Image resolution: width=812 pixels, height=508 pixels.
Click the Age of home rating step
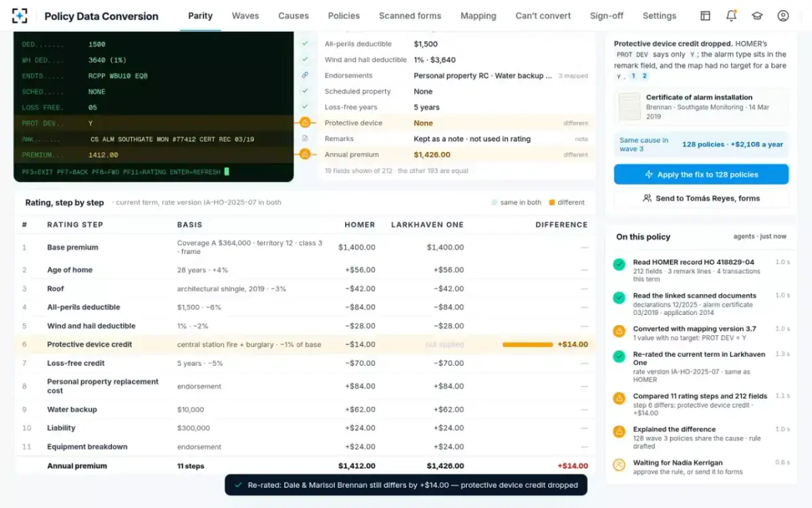tap(305, 270)
